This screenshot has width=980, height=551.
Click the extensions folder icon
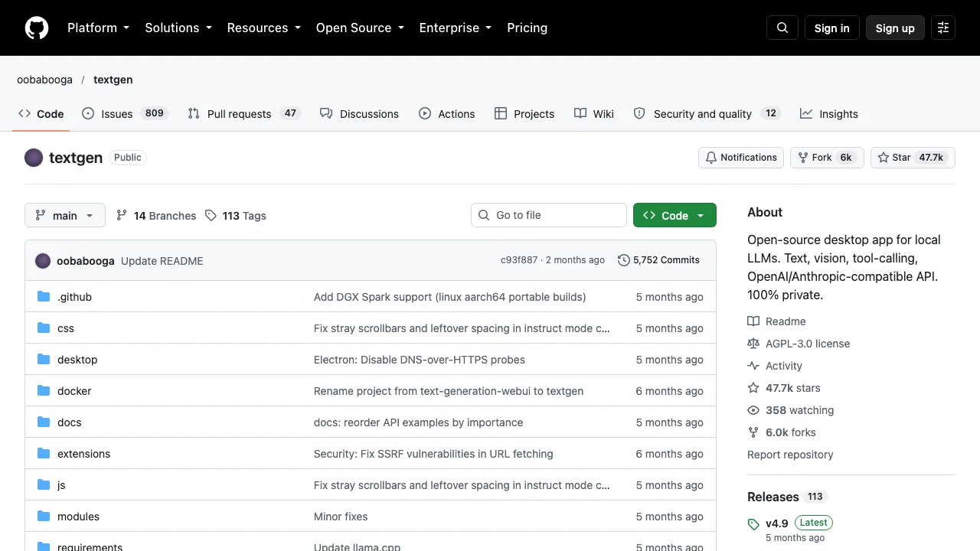click(x=44, y=454)
